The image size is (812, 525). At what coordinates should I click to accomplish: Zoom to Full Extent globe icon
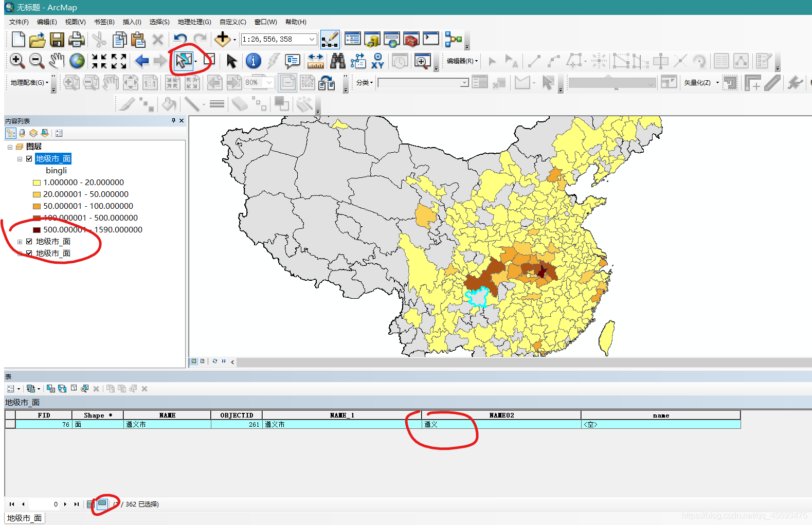77,61
